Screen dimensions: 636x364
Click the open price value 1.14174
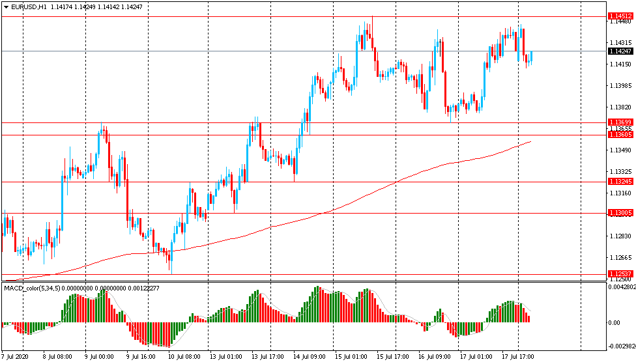coord(61,7)
